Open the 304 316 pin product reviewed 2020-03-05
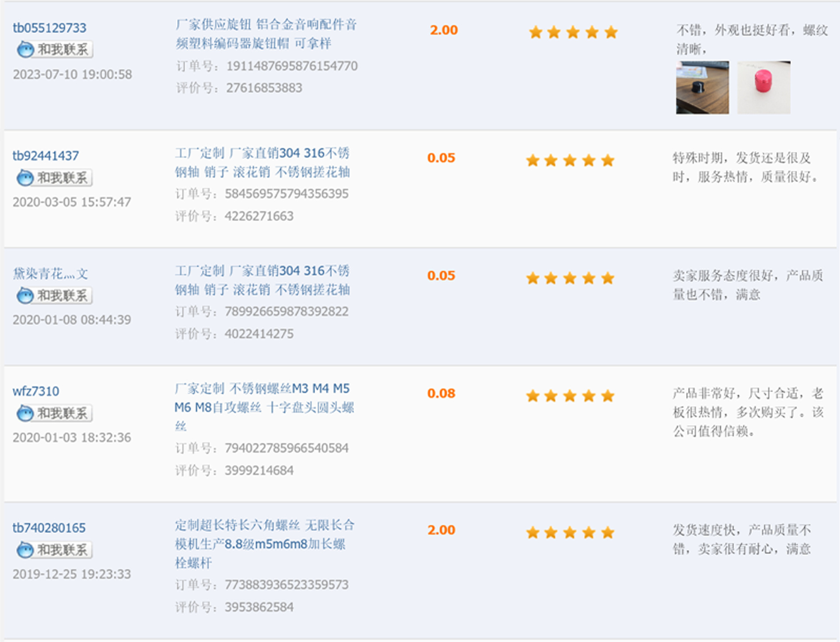 262,162
